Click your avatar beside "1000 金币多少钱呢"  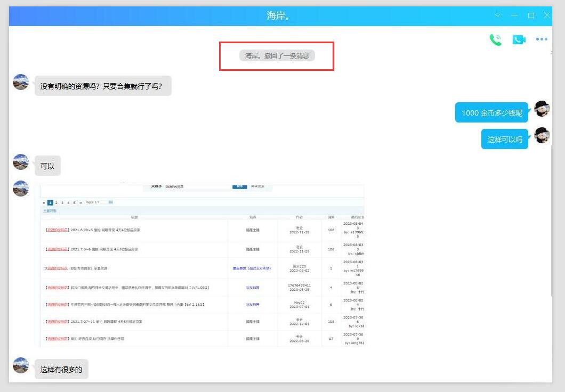(542, 109)
